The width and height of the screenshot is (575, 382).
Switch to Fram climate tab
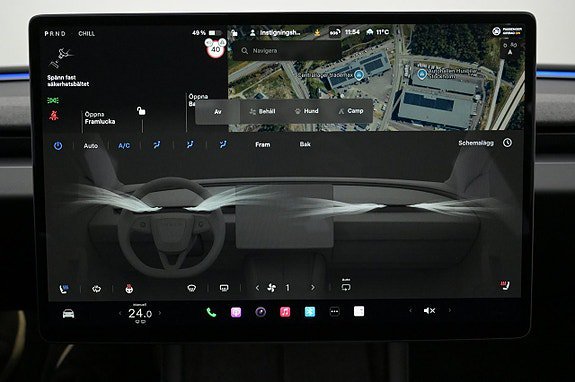263,144
